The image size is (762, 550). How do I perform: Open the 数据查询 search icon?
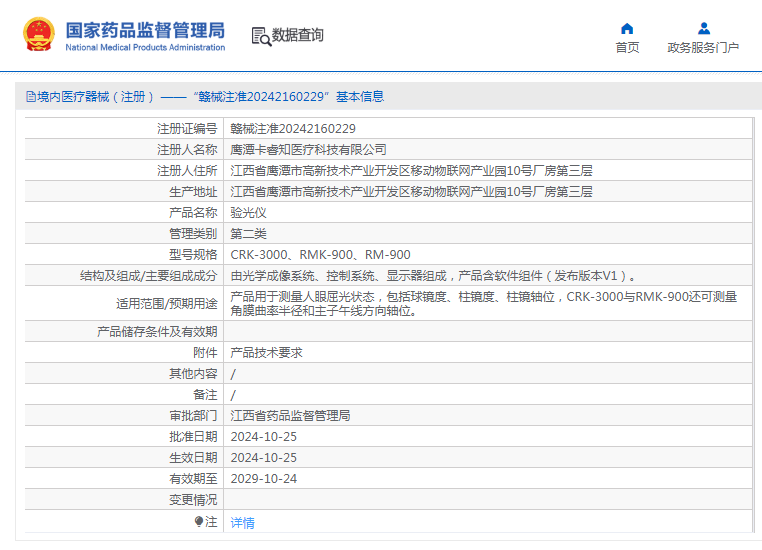[x=261, y=36]
